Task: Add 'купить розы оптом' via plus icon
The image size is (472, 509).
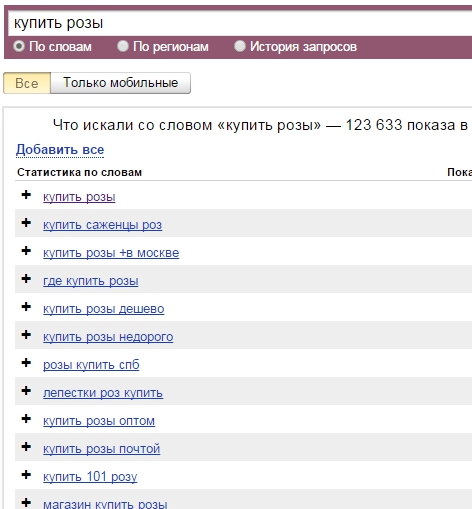Action: [26, 419]
